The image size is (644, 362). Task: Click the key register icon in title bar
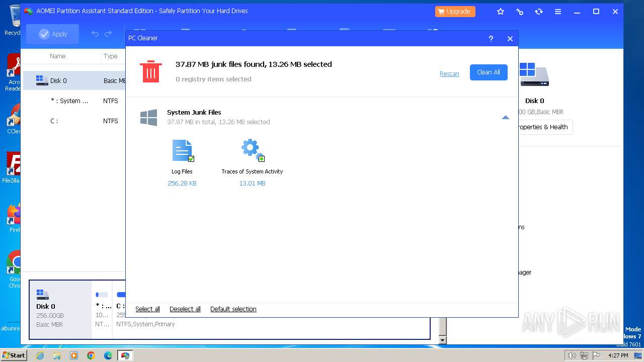coord(520,12)
